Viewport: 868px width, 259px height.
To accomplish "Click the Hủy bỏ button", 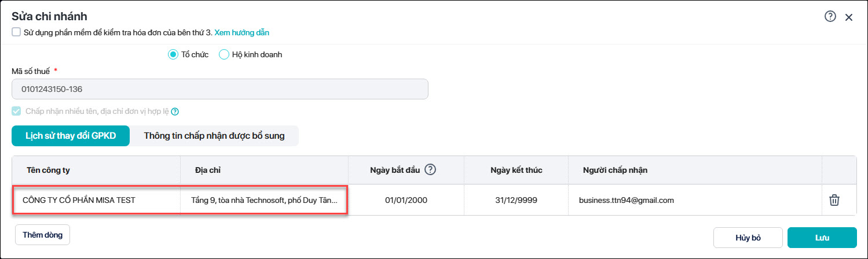I will coord(748,238).
